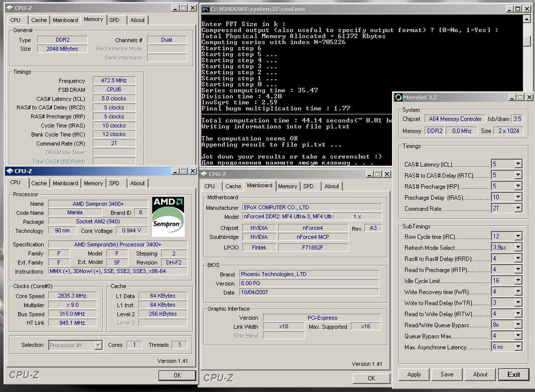Viewport: 535px width, 392px height.
Task: Click the BIOS Date 10/04/2007 field
Action: point(309,293)
